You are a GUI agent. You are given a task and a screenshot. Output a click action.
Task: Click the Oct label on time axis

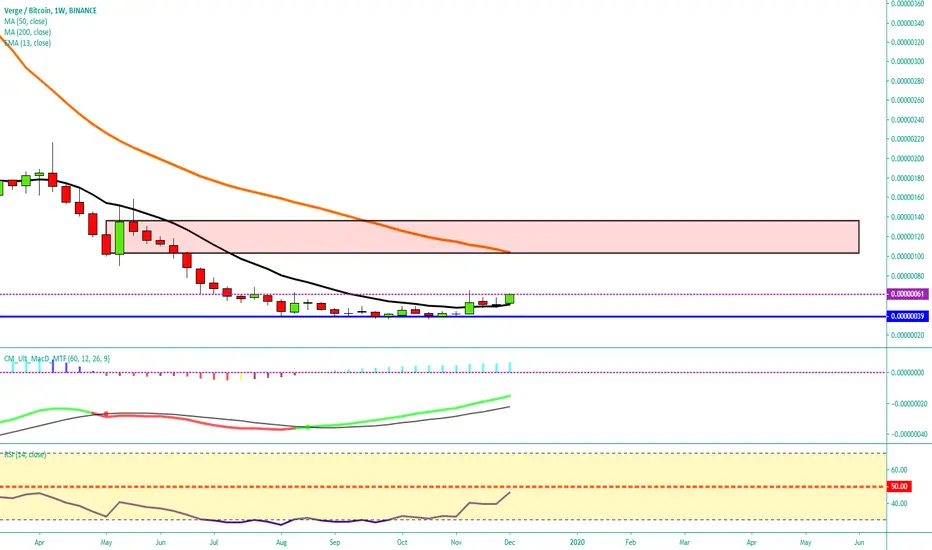tap(402, 542)
